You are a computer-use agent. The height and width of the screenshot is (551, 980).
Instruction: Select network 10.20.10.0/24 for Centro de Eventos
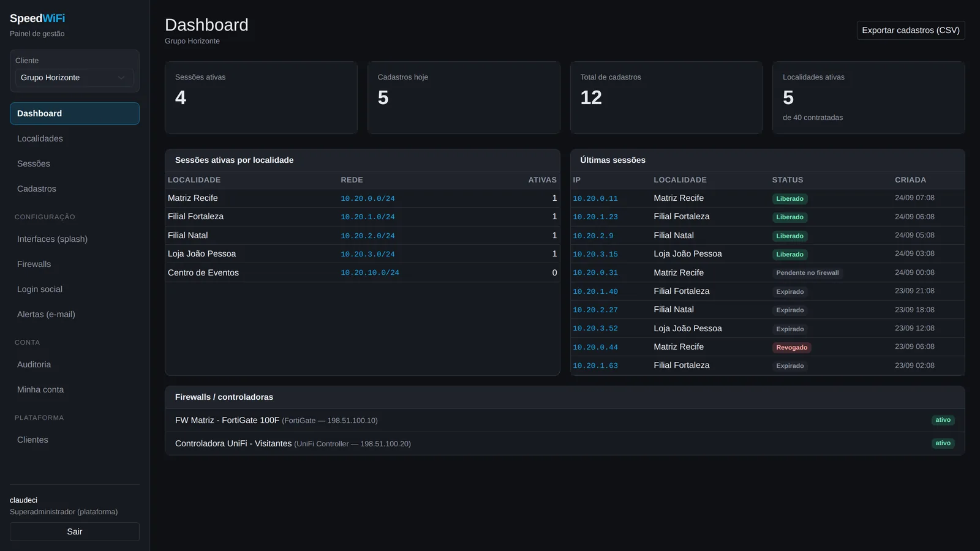pyautogui.click(x=370, y=272)
